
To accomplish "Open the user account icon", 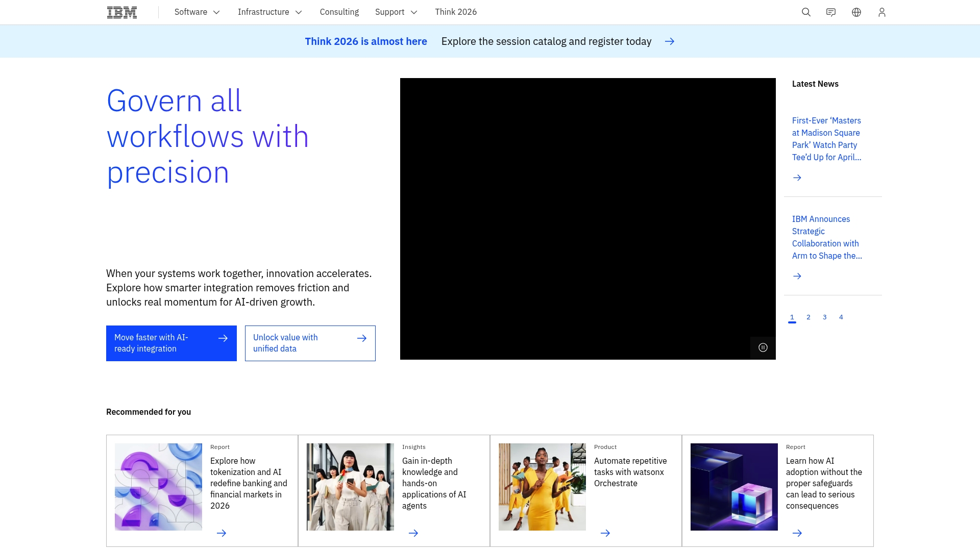I will (881, 12).
